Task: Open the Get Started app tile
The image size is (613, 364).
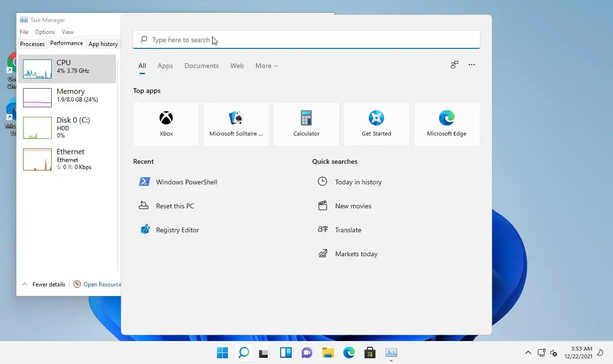Action: [376, 124]
